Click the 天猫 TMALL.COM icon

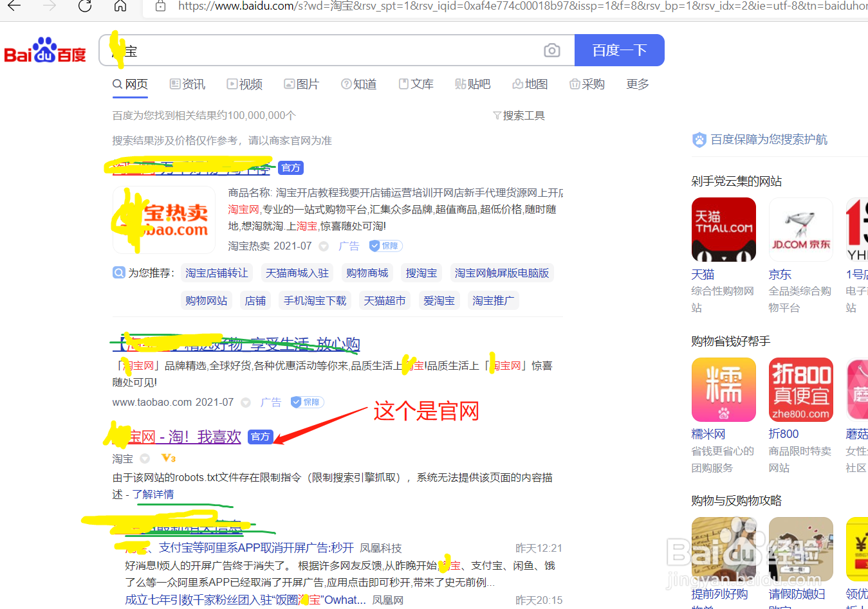click(724, 230)
